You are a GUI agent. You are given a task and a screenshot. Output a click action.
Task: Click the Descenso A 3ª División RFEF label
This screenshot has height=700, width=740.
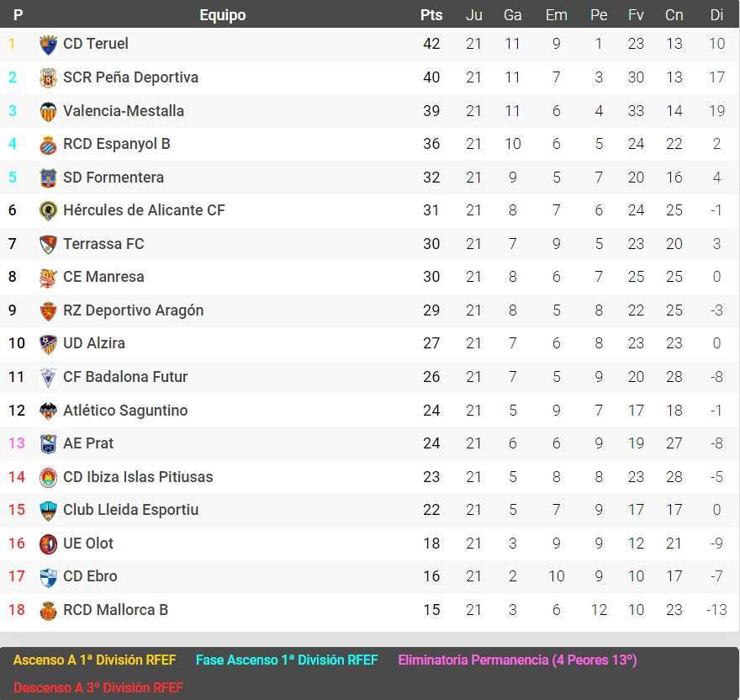point(99,687)
